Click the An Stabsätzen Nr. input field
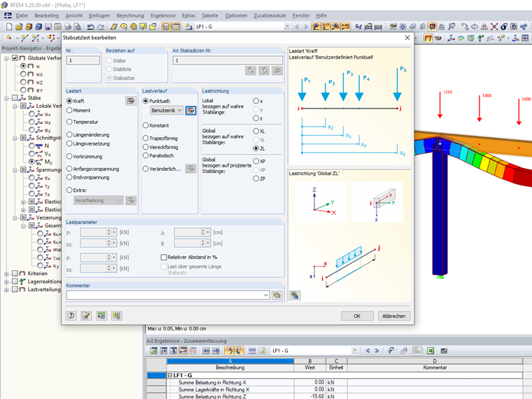The image size is (532, 399). [227, 60]
